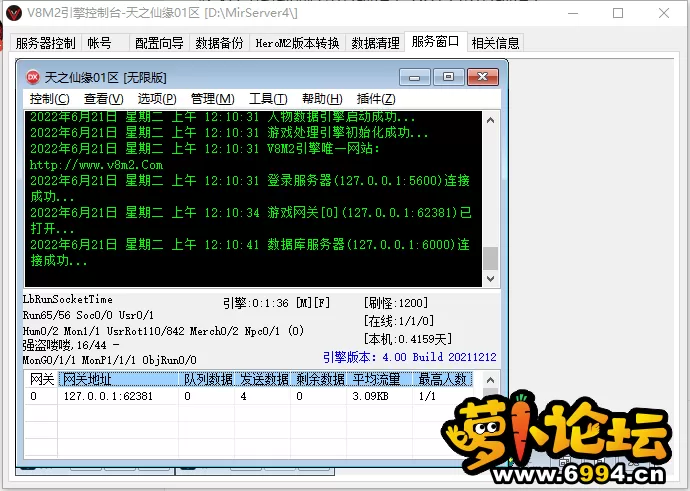The width and height of the screenshot is (690, 491).
Task: Open the 管理(M) menu
Action: click(x=213, y=99)
